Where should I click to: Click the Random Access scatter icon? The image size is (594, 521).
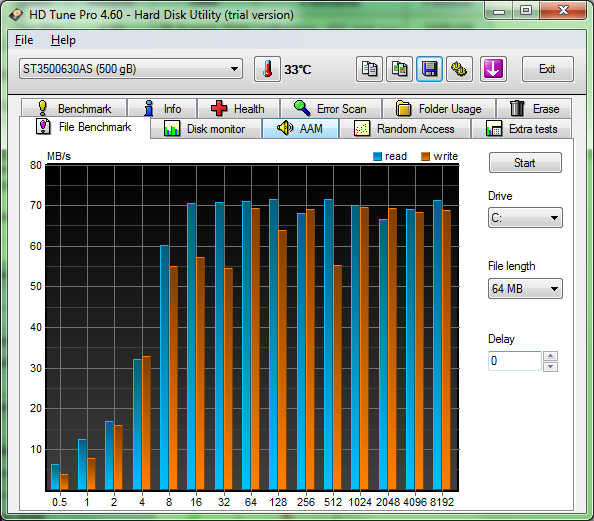362,129
